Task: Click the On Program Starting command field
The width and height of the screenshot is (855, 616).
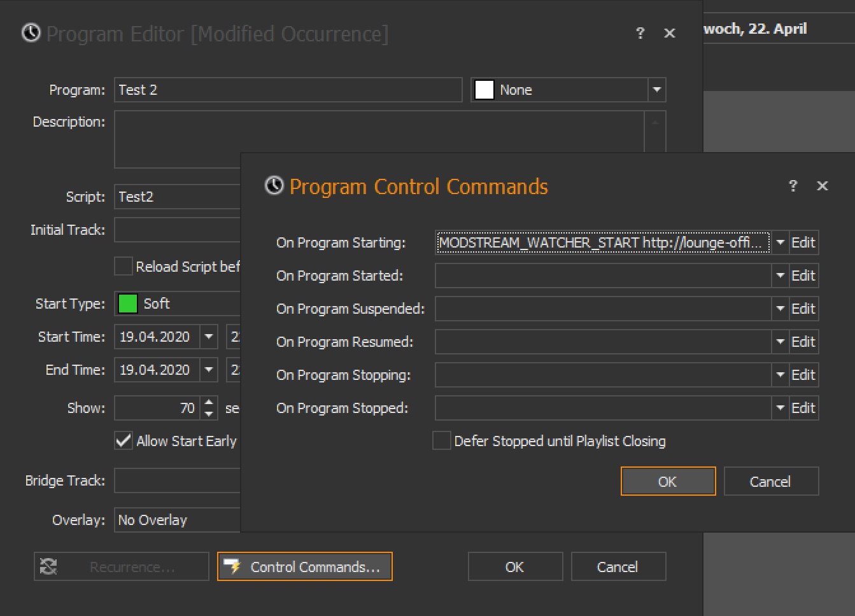Action: coord(604,242)
